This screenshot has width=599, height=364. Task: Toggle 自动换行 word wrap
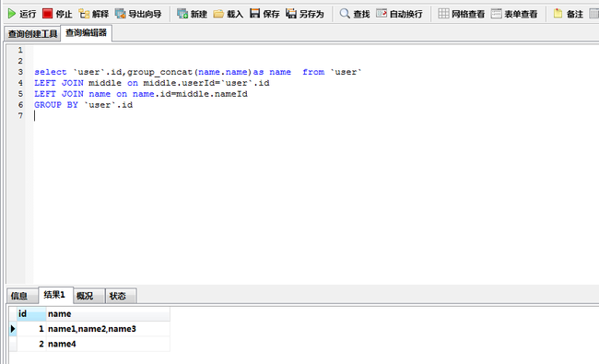(399, 14)
